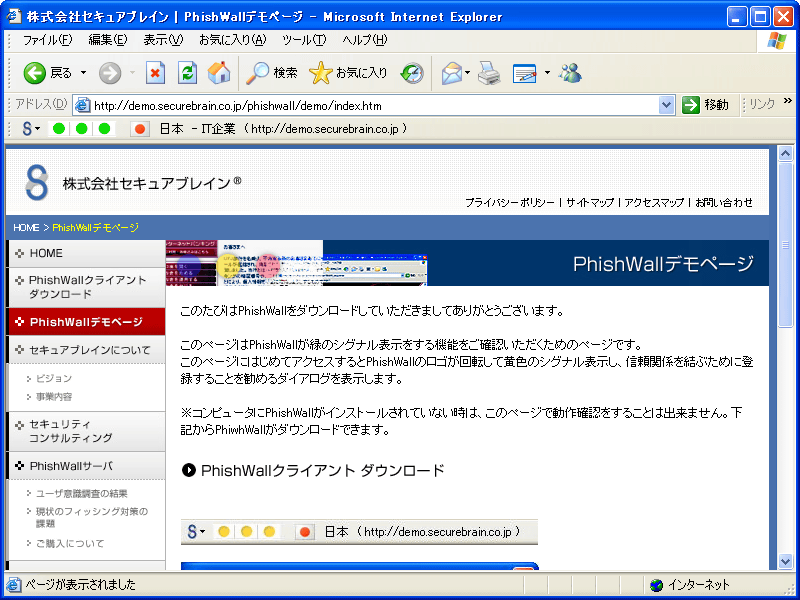Viewport: 800px width, 600px height.
Task: Click the vertical scrollbar down arrow
Action: pos(785,562)
